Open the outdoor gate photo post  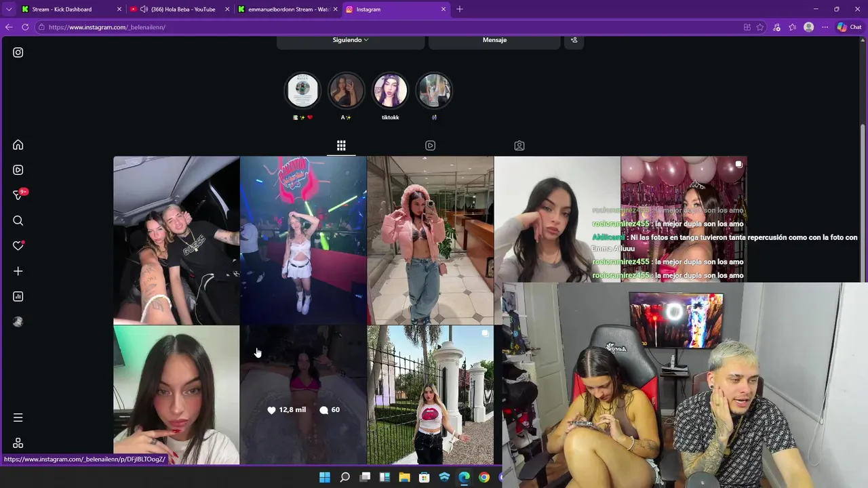pyautogui.click(x=431, y=395)
